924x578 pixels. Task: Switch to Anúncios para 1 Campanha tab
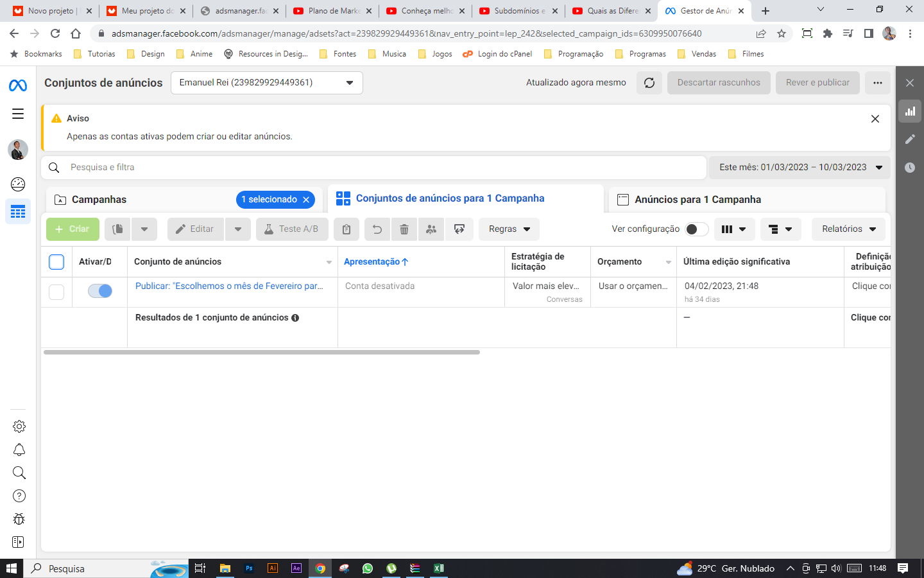point(697,200)
